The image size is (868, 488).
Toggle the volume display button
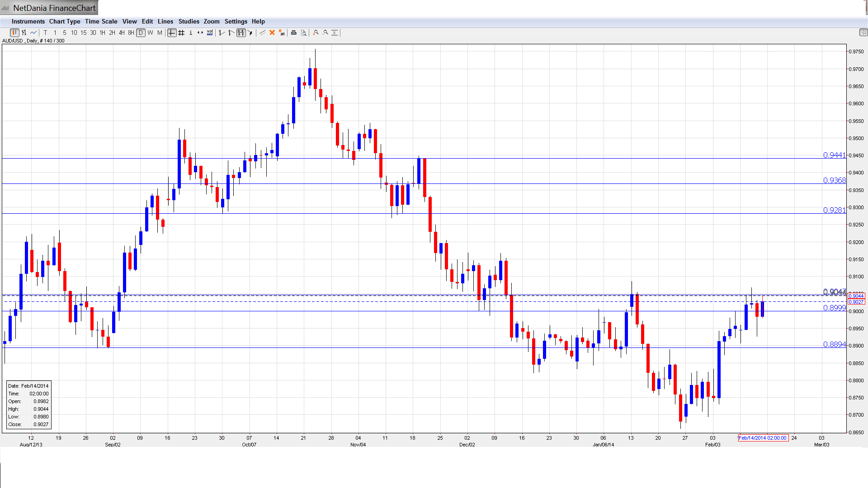coord(210,33)
